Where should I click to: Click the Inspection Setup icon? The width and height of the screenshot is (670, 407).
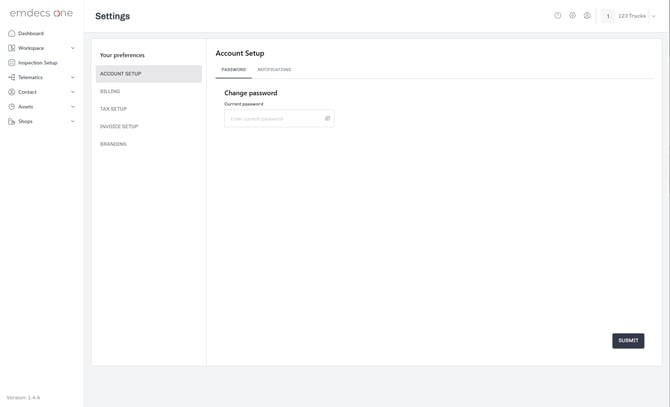[x=12, y=63]
